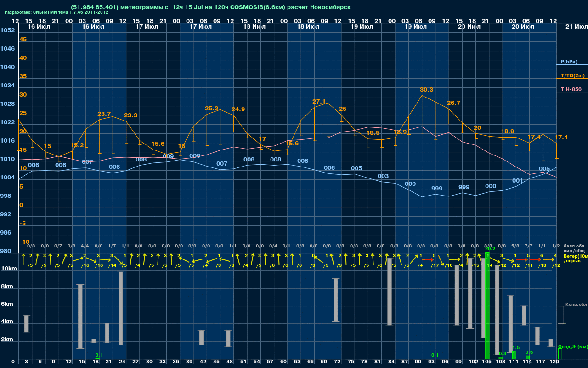The height and width of the screenshot is (368, 588).
Task: Click the 26.7 temperature label
Action: pos(453,103)
